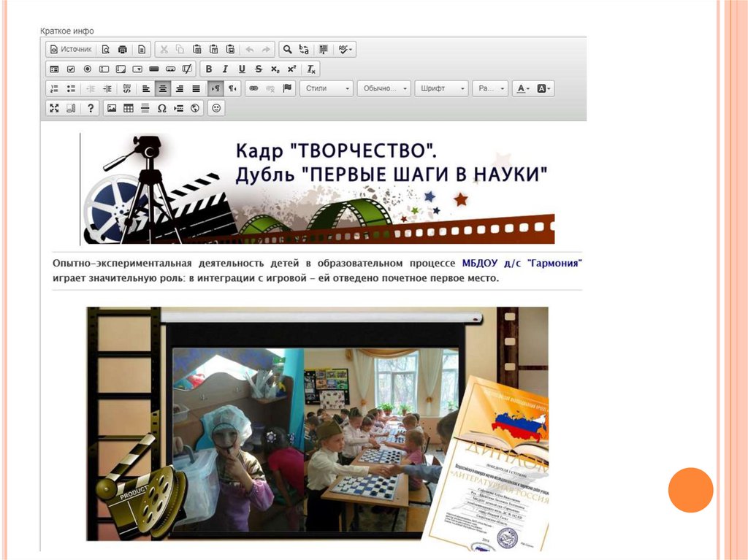The image size is (748, 560).
Task: Create a DIV container
Action: click(126, 88)
